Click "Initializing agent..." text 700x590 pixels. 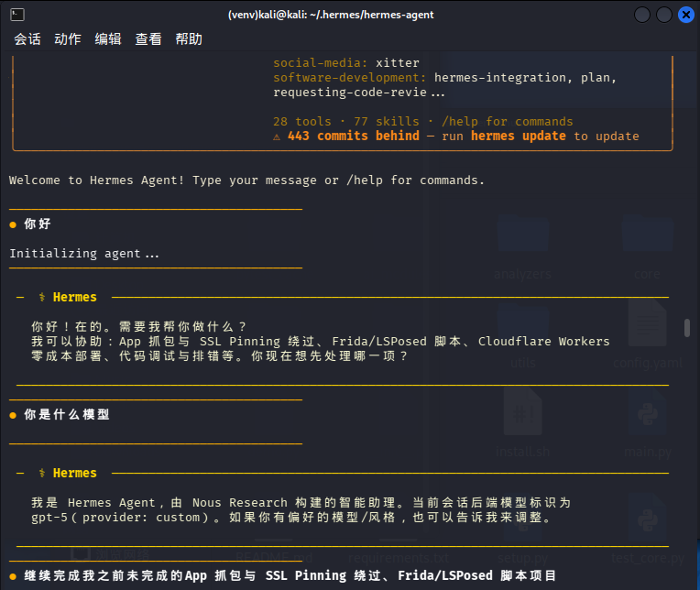[84, 254]
